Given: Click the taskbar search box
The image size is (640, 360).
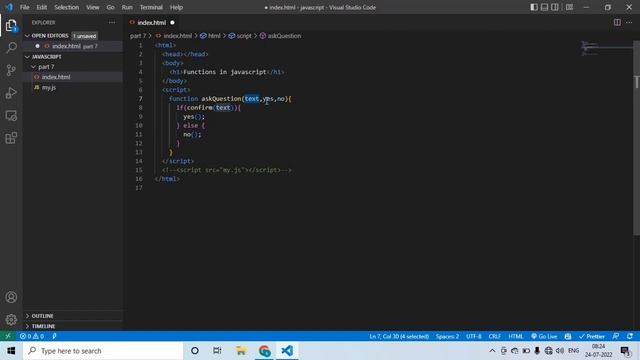Looking at the screenshot, I should (x=103, y=351).
